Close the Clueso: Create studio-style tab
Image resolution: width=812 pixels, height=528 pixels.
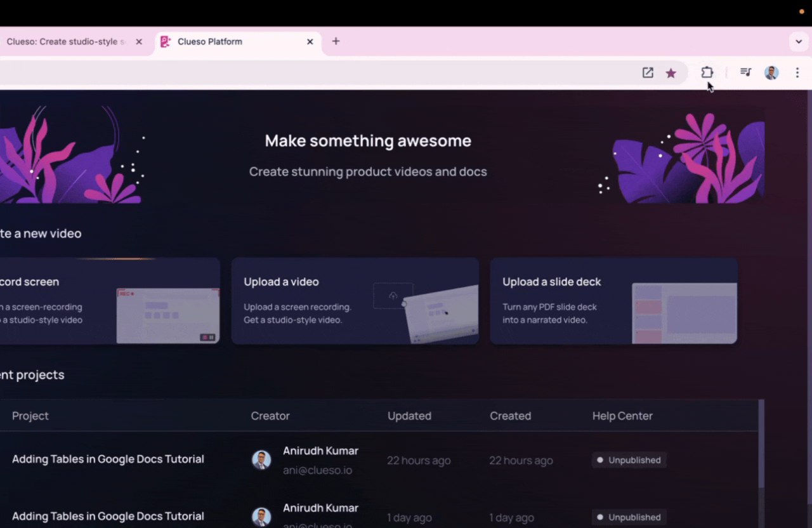coord(139,42)
